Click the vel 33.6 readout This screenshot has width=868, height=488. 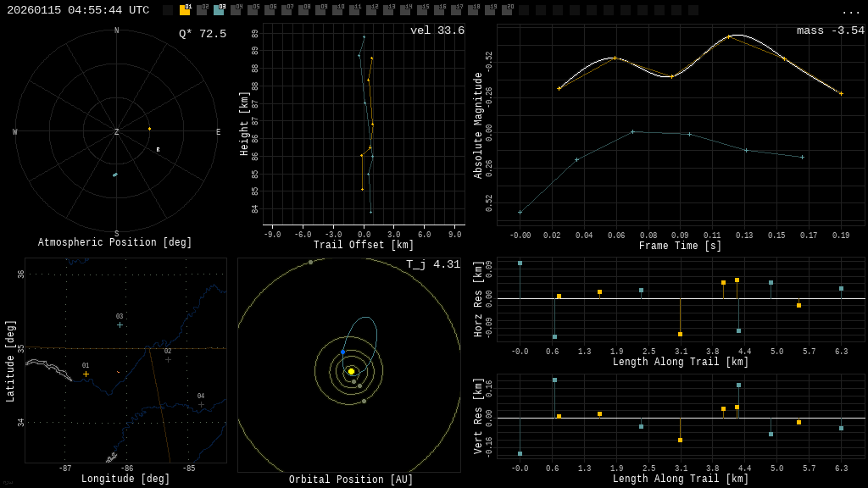(x=437, y=30)
